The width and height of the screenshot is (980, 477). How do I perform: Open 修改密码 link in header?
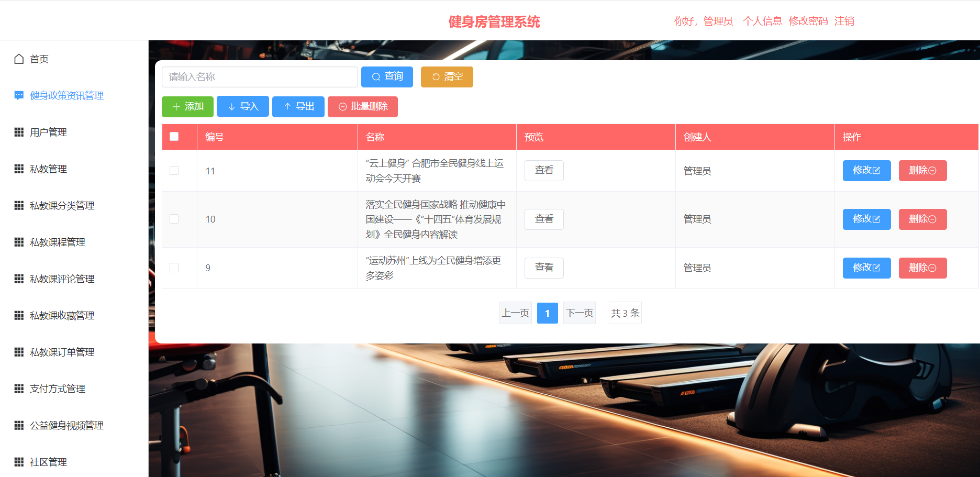point(808,21)
